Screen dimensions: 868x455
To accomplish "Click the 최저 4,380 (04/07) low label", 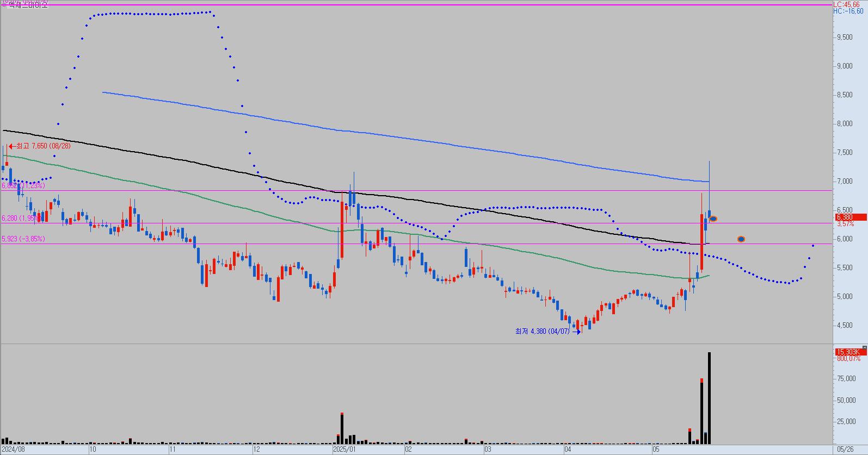I will 543,331.
